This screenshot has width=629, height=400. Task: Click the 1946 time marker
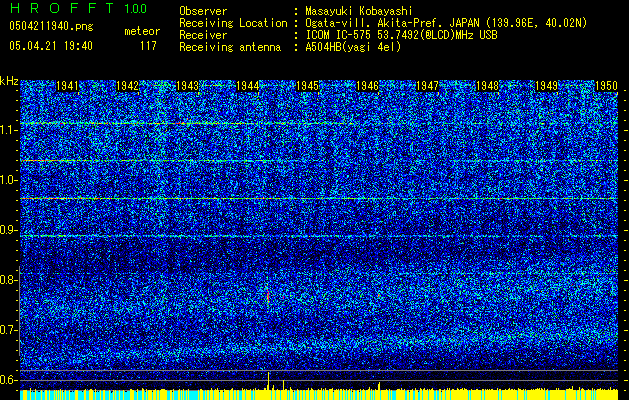pyautogui.click(x=367, y=86)
